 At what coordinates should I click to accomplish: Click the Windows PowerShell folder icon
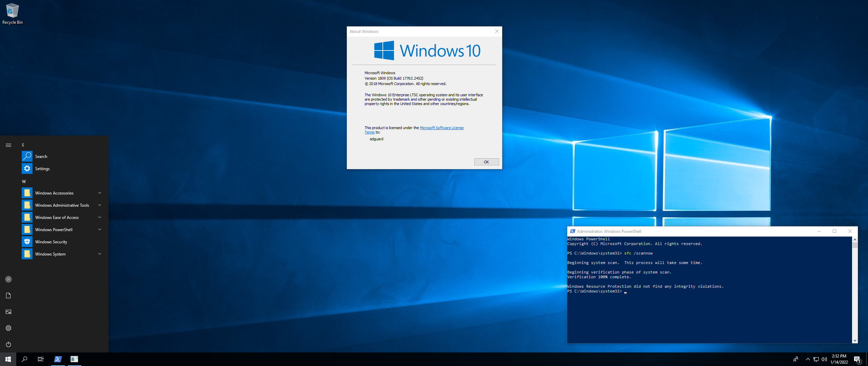click(27, 229)
